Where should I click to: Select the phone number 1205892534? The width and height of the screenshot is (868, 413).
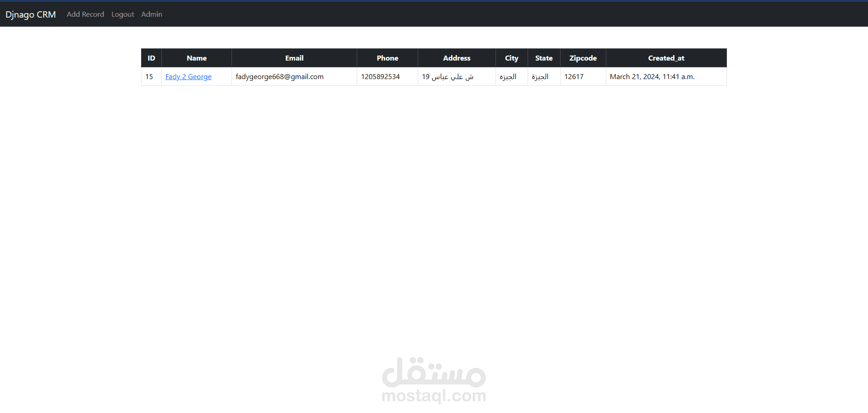380,77
